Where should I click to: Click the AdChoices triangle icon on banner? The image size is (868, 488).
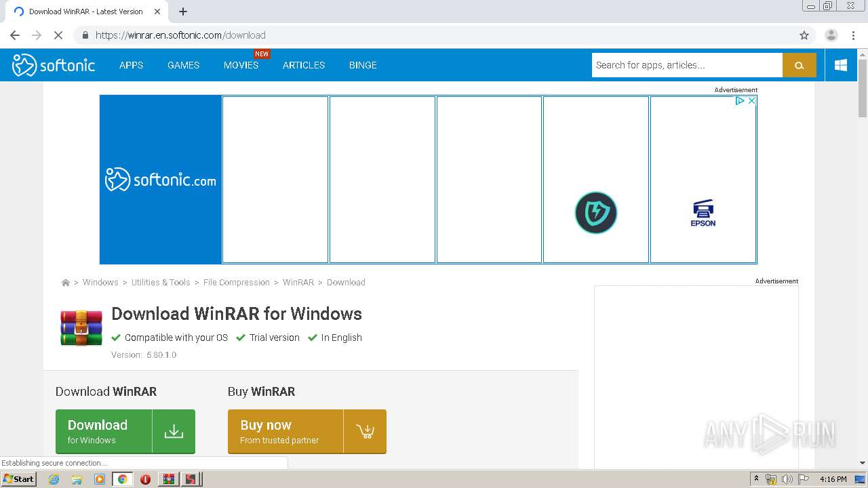pyautogui.click(x=740, y=100)
